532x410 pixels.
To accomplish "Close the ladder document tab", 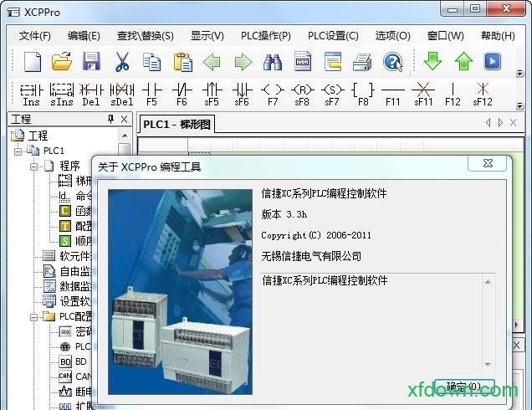I will [x=514, y=122].
